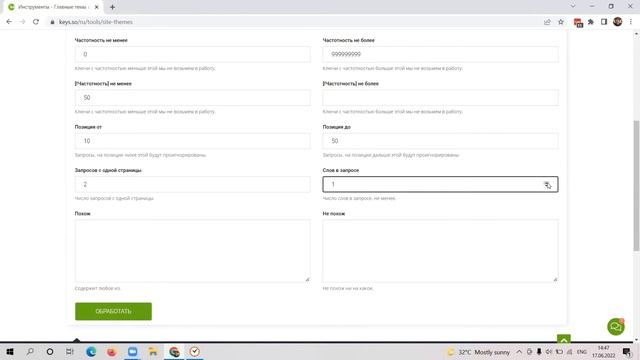Click the Запросов с одной страницы field
The height and width of the screenshot is (360, 640).
point(193,184)
